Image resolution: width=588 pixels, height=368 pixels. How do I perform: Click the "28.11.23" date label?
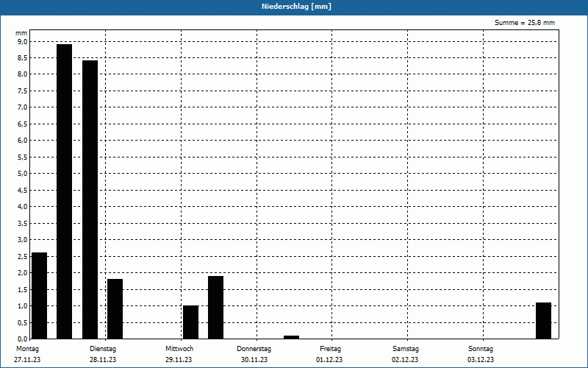point(103,360)
